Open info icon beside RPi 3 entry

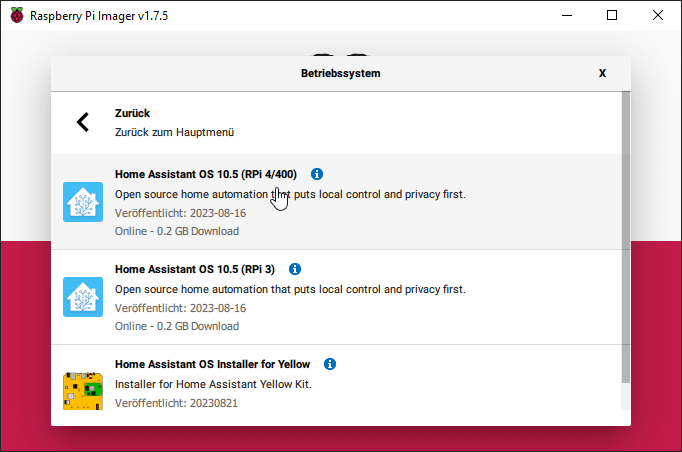(x=295, y=269)
